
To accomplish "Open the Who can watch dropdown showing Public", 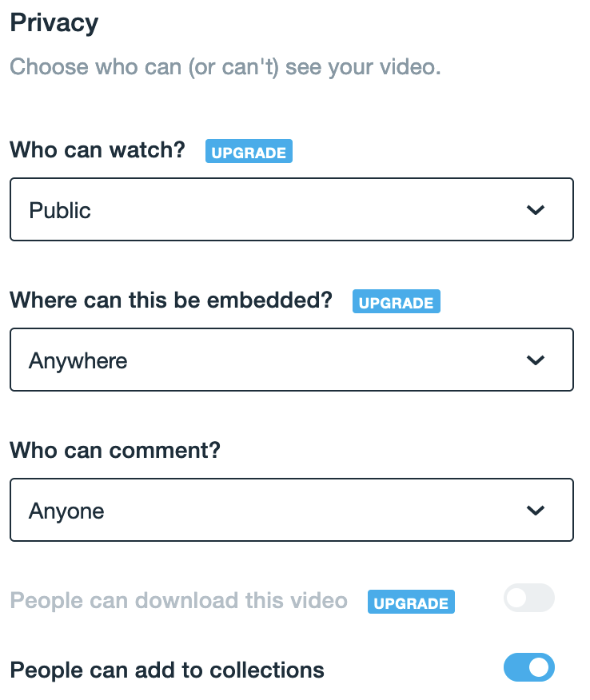I will 291,210.
